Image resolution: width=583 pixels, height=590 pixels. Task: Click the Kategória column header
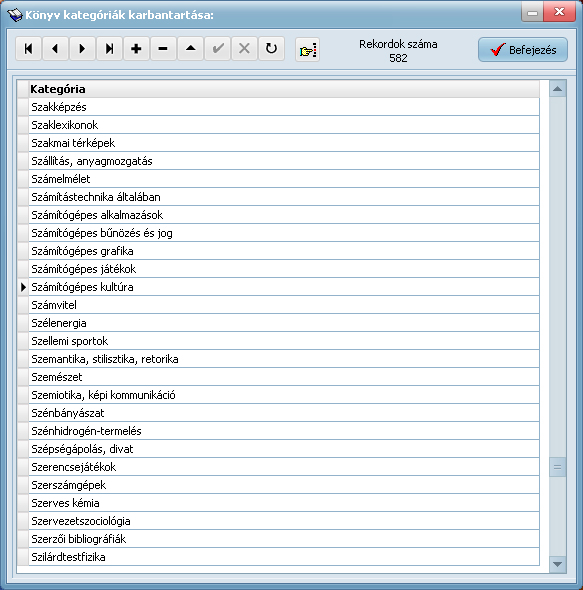[x=284, y=89]
